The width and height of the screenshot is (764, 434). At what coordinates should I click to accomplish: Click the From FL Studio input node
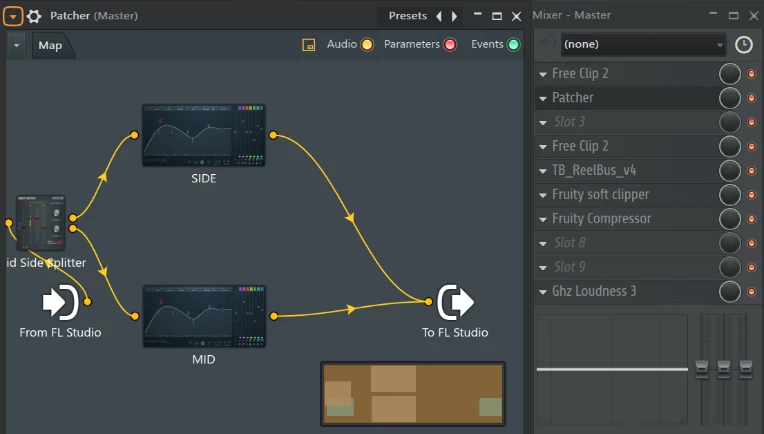(60, 301)
